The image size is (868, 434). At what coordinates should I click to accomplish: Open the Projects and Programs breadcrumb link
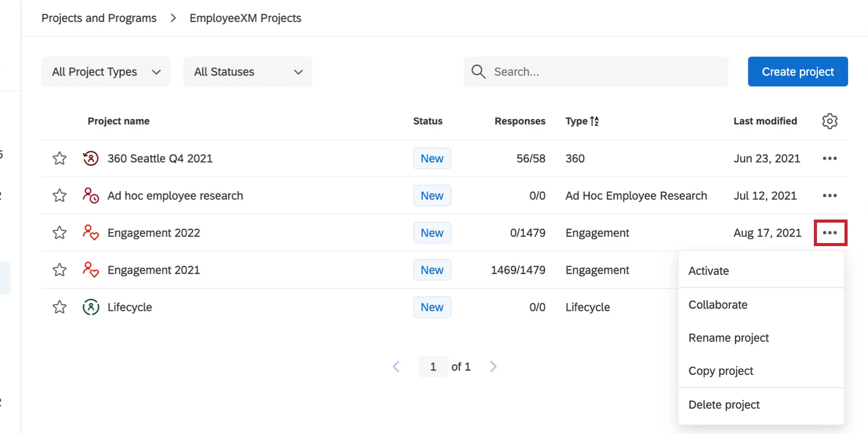(99, 18)
